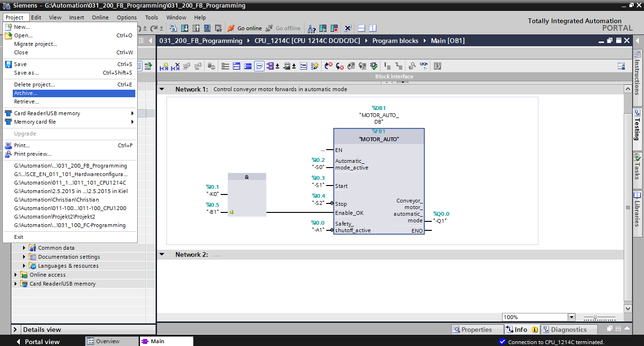Click the Close all networks icon
Viewport: 644px width, 346px height.
[x=248, y=66]
